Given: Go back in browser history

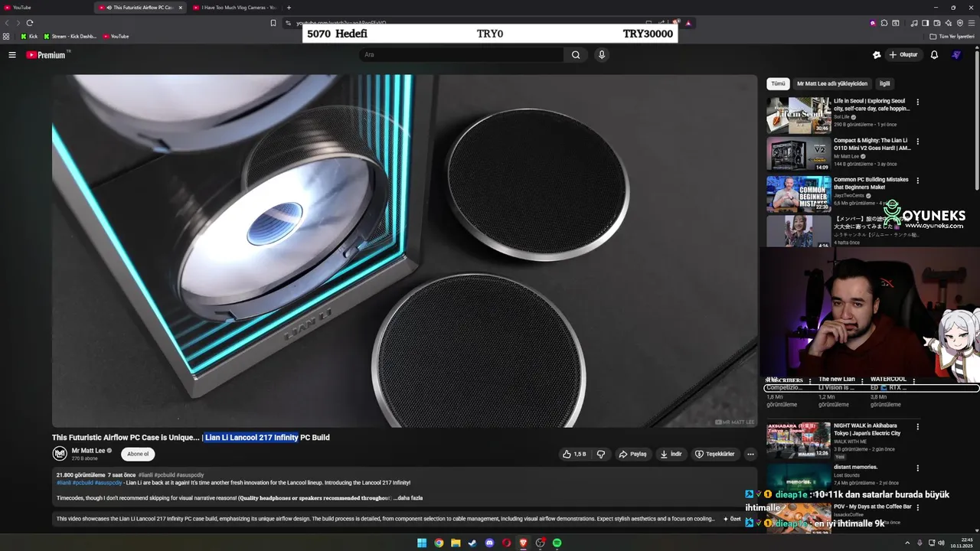Looking at the screenshot, I should [x=7, y=23].
